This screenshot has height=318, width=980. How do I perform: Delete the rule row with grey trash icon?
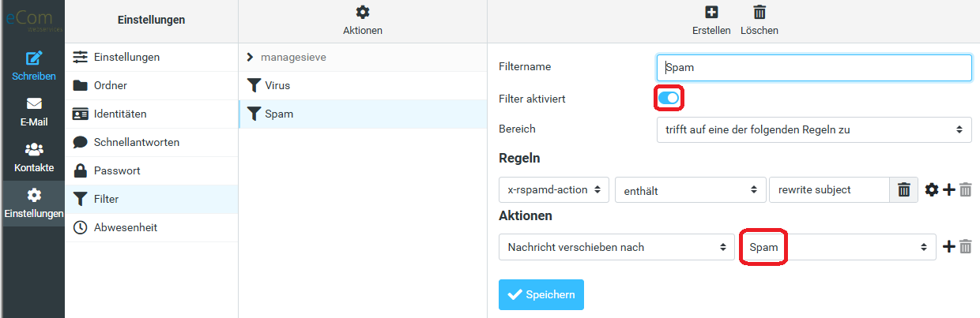(x=965, y=189)
